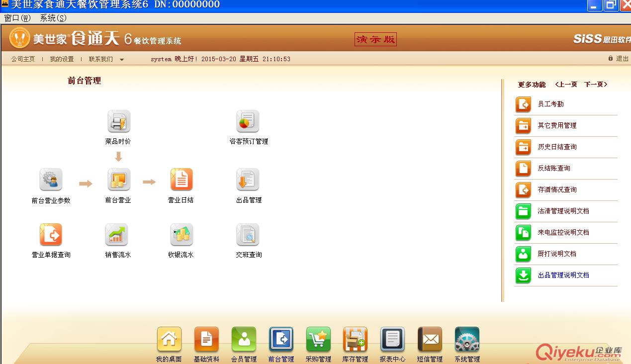Screen dimensions: 631x364
Task: Select 前台管理 module icon
Action: point(281,340)
